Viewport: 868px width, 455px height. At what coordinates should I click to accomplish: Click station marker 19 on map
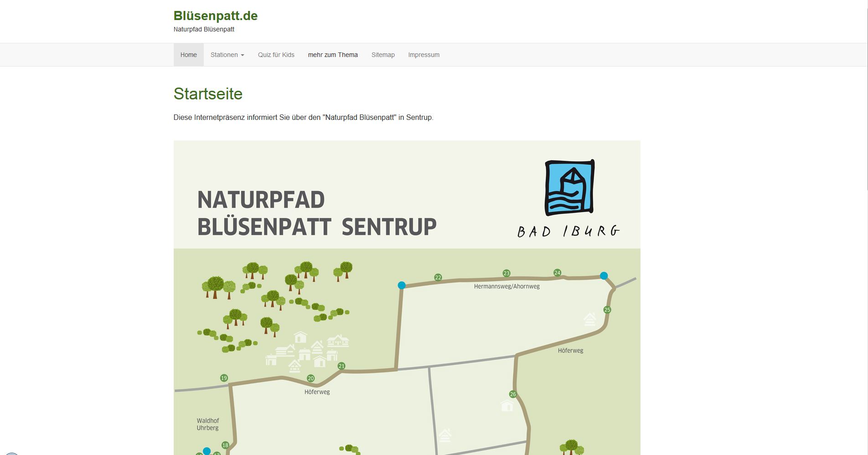point(224,377)
